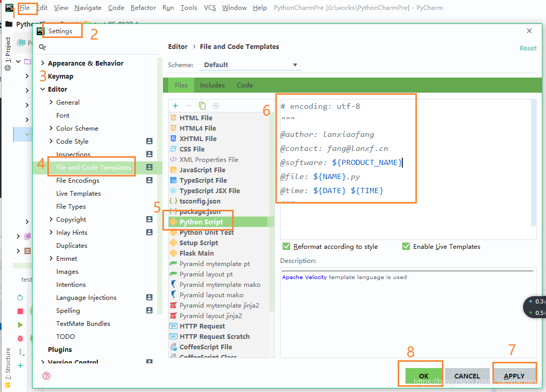Click the rerun icon in run panel
546x392 pixels.
click(20, 298)
